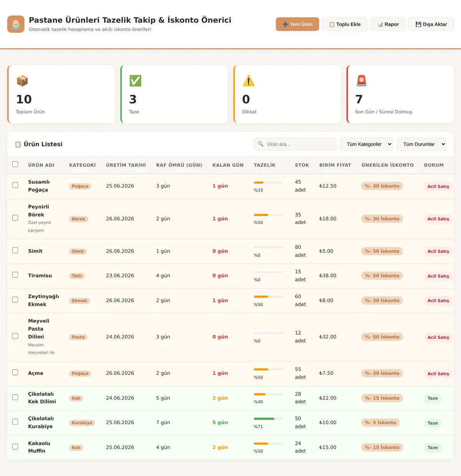Sort by the Kalan Gün column header
The width and height of the screenshot is (461, 476).
tap(228, 165)
